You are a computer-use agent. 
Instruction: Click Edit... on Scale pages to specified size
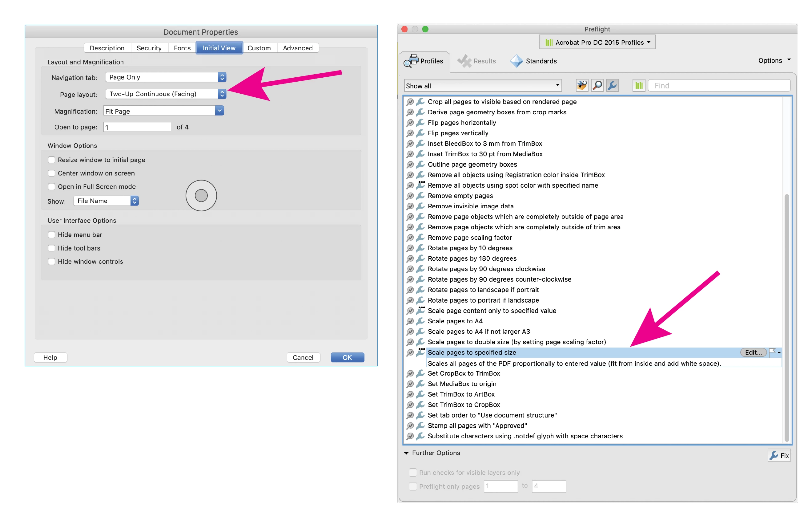click(x=753, y=352)
